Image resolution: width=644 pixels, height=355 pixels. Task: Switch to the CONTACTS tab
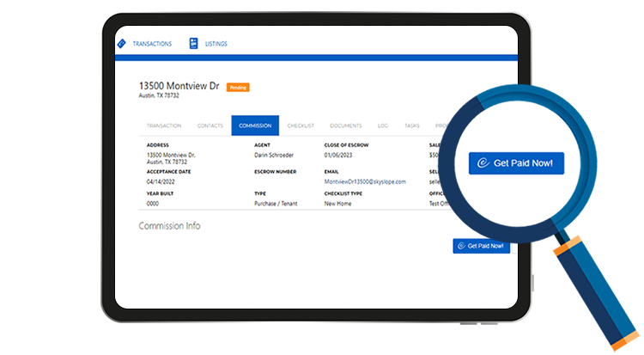(x=210, y=125)
